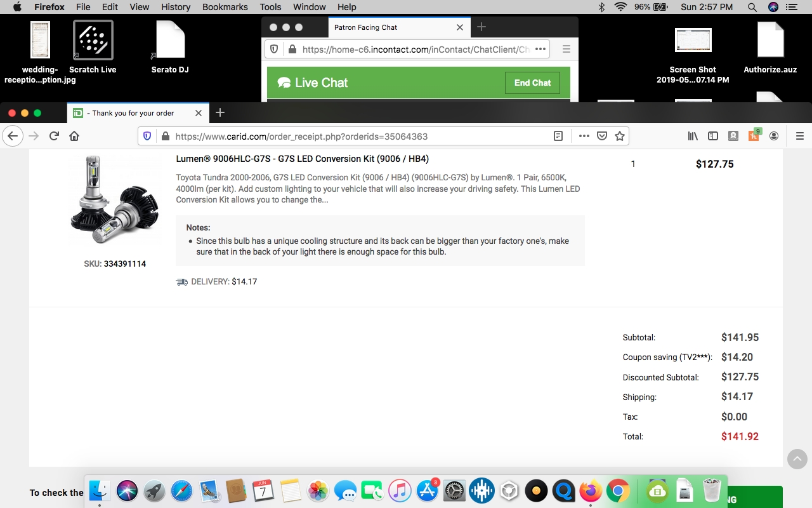Open hamburger menu in chat window
Viewport: 812px width, 508px height.
(x=566, y=49)
